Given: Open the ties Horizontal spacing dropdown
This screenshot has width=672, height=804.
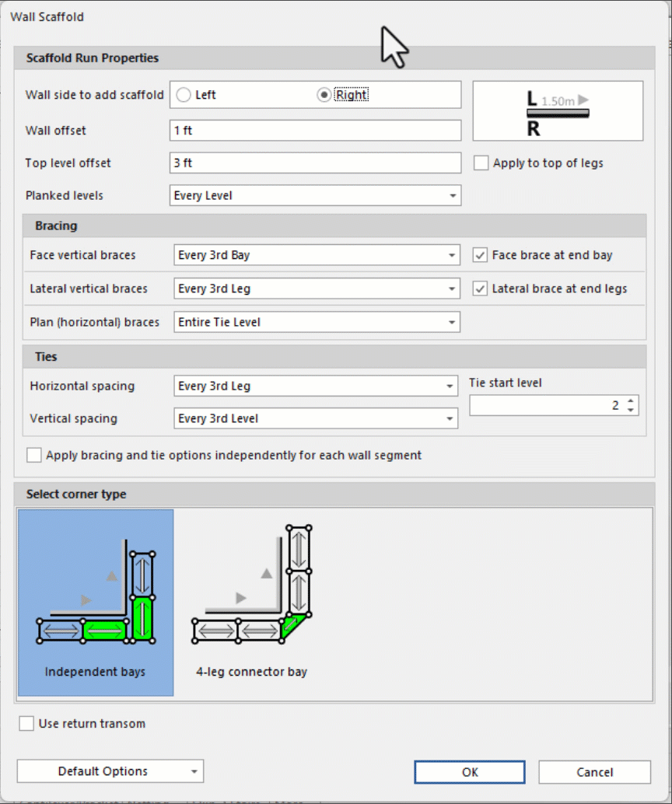Looking at the screenshot, I should coord(316,386).
